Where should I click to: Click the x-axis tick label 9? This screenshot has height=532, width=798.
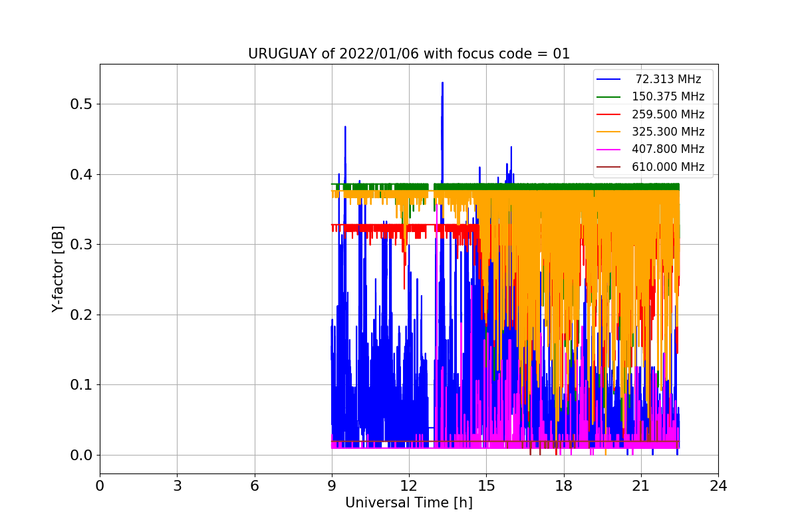click(332, 486)
